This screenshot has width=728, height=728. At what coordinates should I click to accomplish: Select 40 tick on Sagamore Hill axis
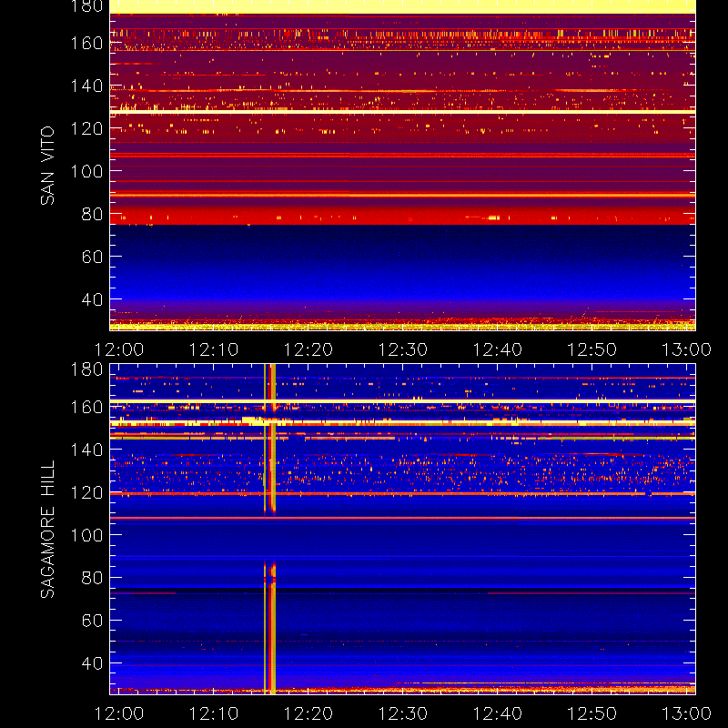[93, 663]
